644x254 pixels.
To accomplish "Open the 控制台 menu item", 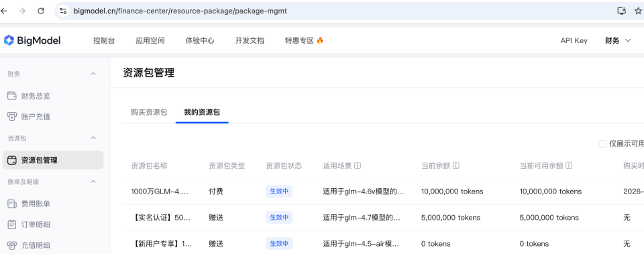I will tap(104, 40).
